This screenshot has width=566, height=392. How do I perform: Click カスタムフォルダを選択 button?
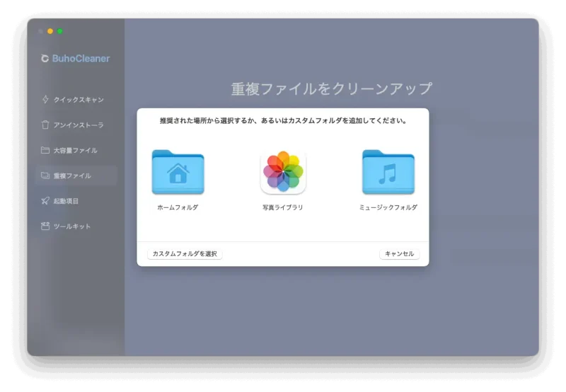(x=185, y=254)
